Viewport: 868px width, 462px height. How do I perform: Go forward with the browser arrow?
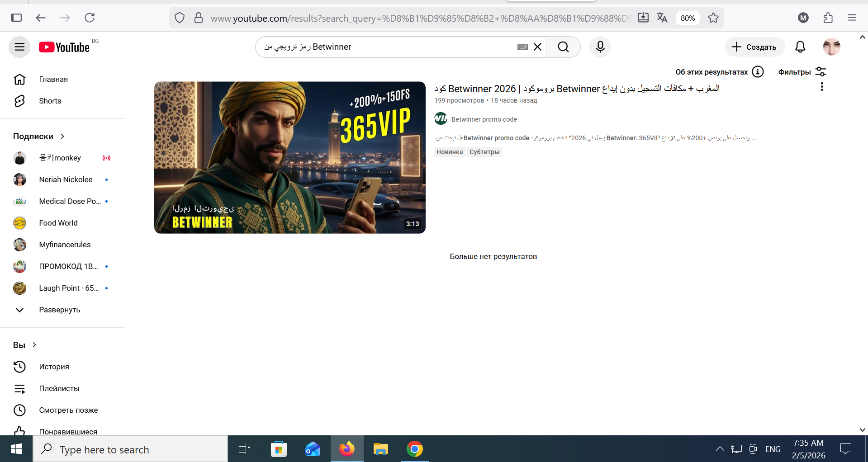(65, 18)
